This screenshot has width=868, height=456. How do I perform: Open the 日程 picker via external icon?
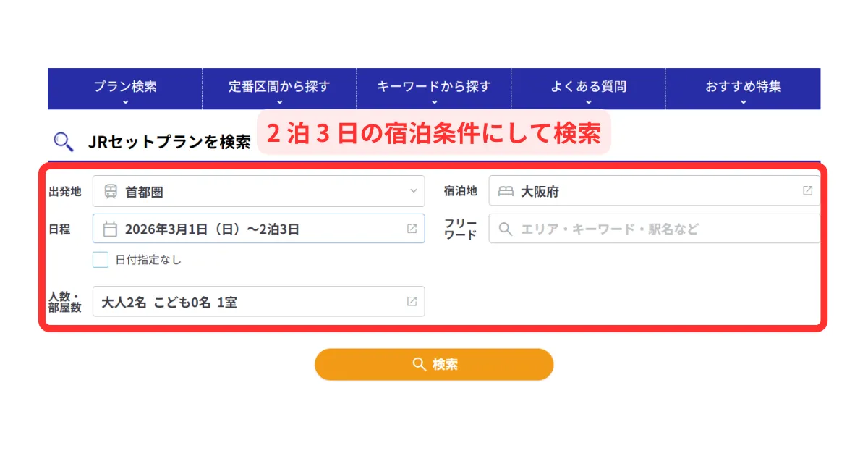point(412,229)
